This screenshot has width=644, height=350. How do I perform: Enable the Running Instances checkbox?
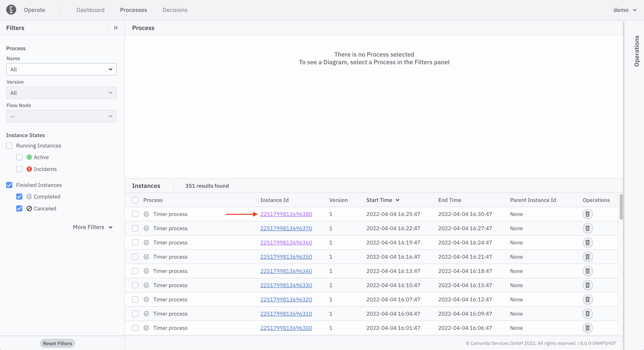[9, 145]
